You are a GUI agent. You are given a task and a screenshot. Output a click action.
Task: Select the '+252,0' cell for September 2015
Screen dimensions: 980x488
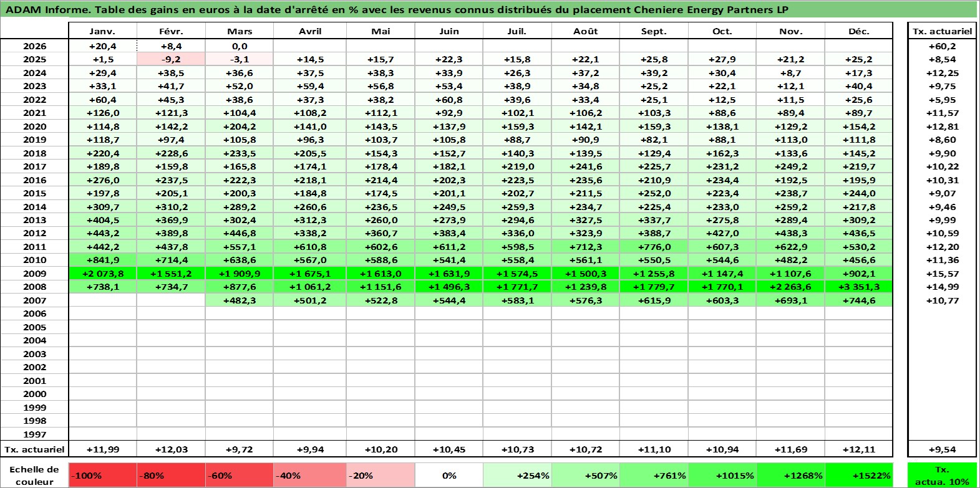(654, 193)
